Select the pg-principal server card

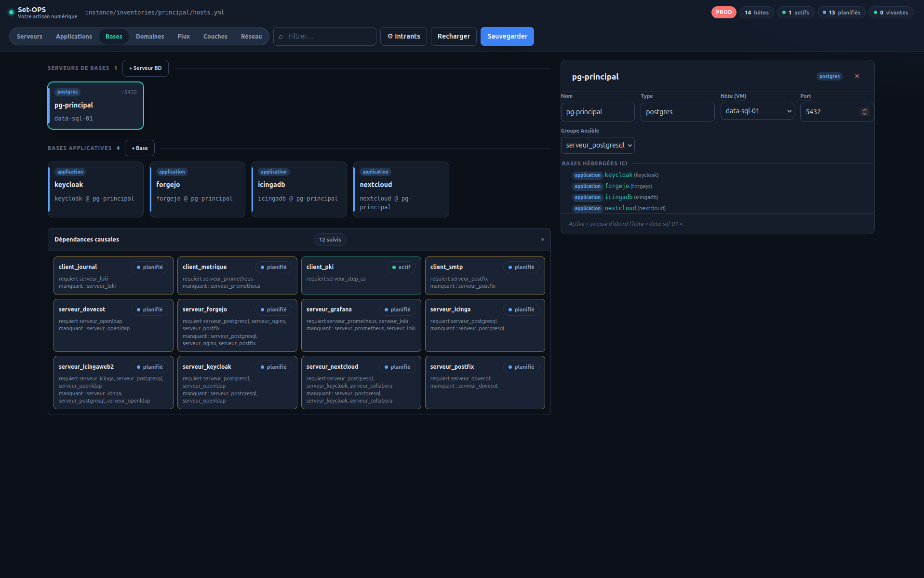pyautogui.click(x=95, y=106)
